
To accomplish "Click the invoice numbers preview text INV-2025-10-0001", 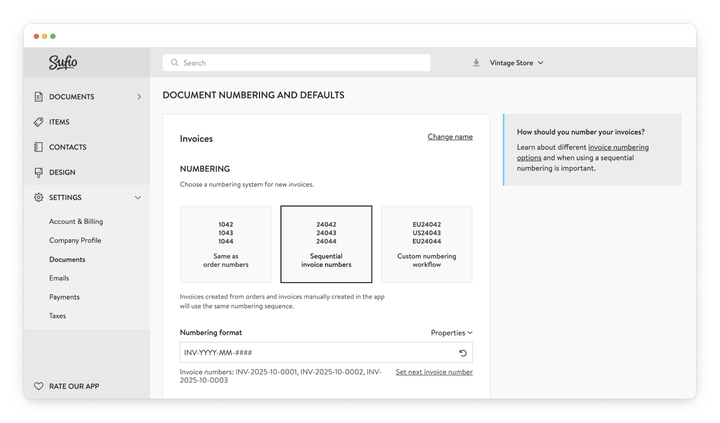I will point(266,372).
